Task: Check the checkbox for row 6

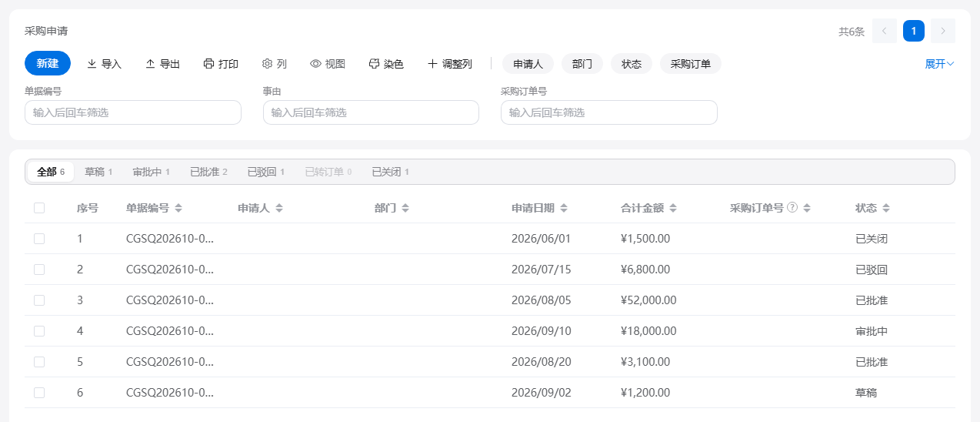Action: (x=39, y=393)
